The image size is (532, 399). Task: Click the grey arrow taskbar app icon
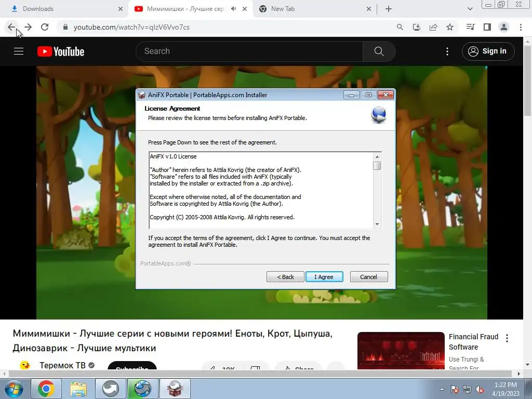111,389
